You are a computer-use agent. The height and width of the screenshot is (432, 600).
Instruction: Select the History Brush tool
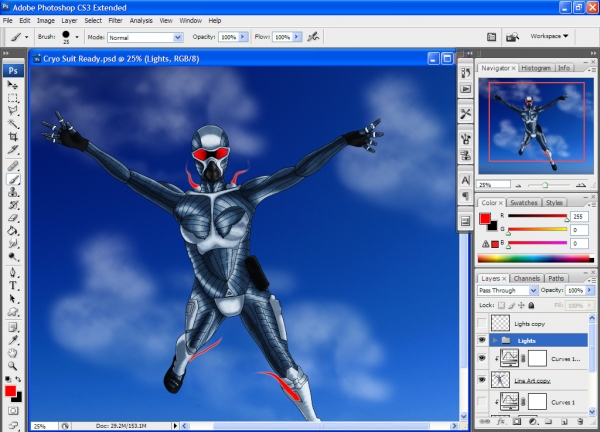(13, 205)
